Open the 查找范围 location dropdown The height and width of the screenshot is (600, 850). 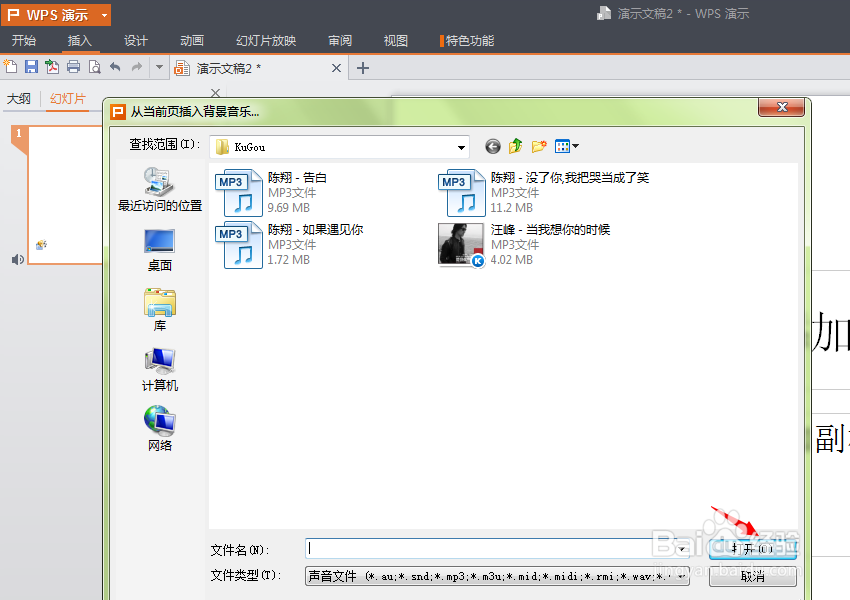coord(462,145)
